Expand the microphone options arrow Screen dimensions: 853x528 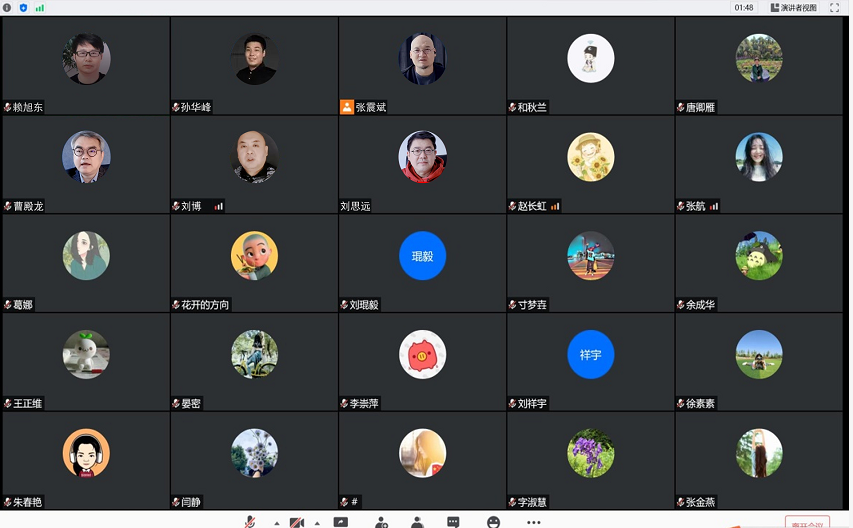[x=277, y=523]
